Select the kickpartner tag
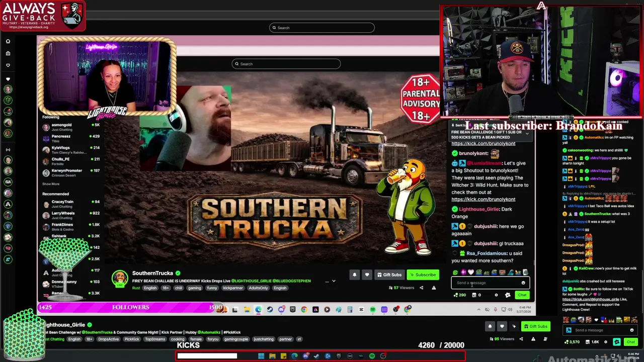 click(x=233, y=288)
